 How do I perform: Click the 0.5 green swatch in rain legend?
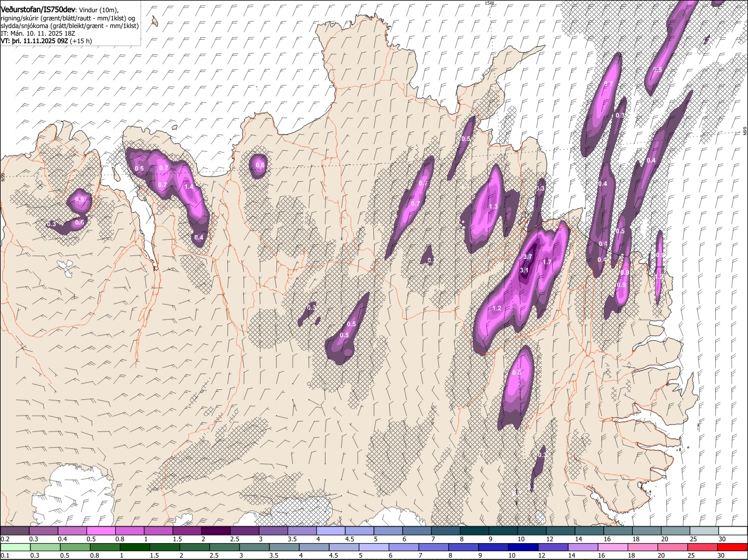click(75, 547)
